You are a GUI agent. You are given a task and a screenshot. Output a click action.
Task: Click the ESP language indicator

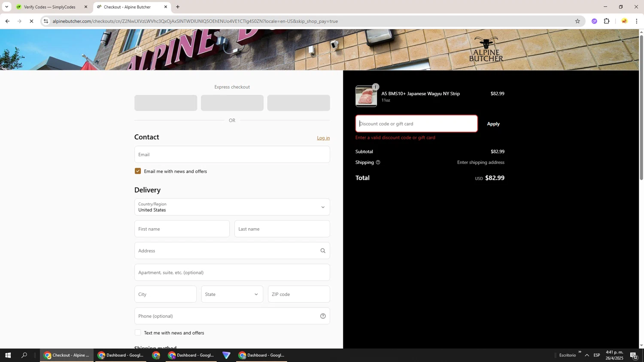597,355
